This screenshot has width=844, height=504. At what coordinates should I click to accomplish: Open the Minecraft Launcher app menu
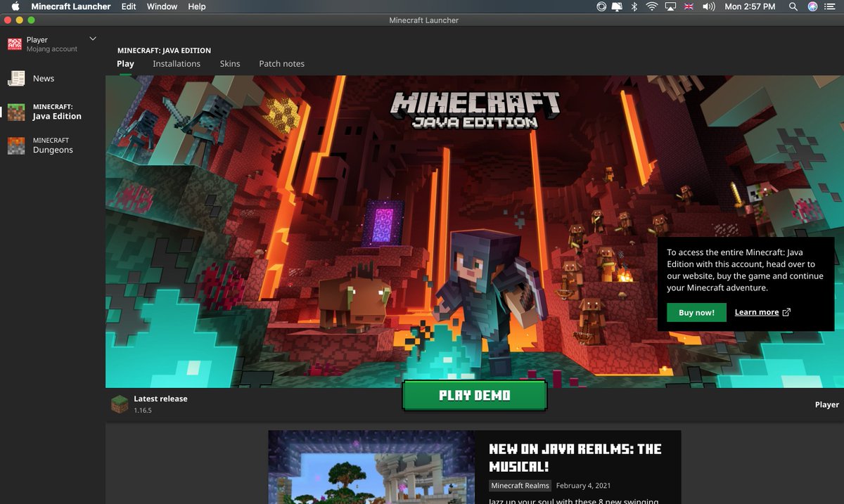click(x=71, y=6)
